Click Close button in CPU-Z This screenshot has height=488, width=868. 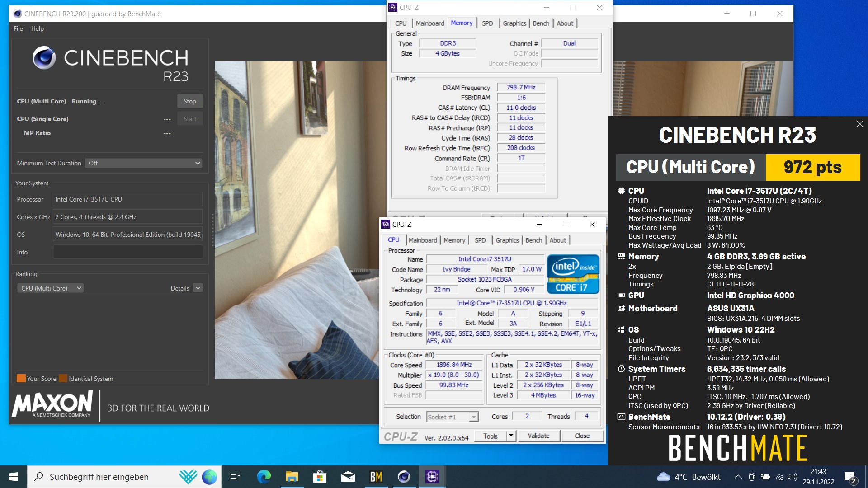click(x=582, y=436)
